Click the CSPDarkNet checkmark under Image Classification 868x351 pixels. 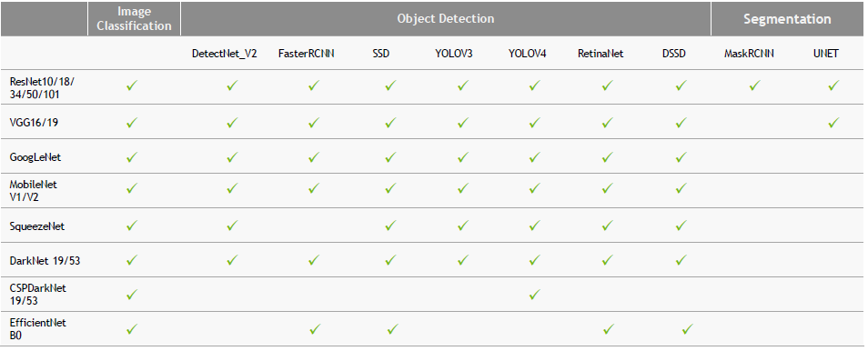(x=132, y=295)
